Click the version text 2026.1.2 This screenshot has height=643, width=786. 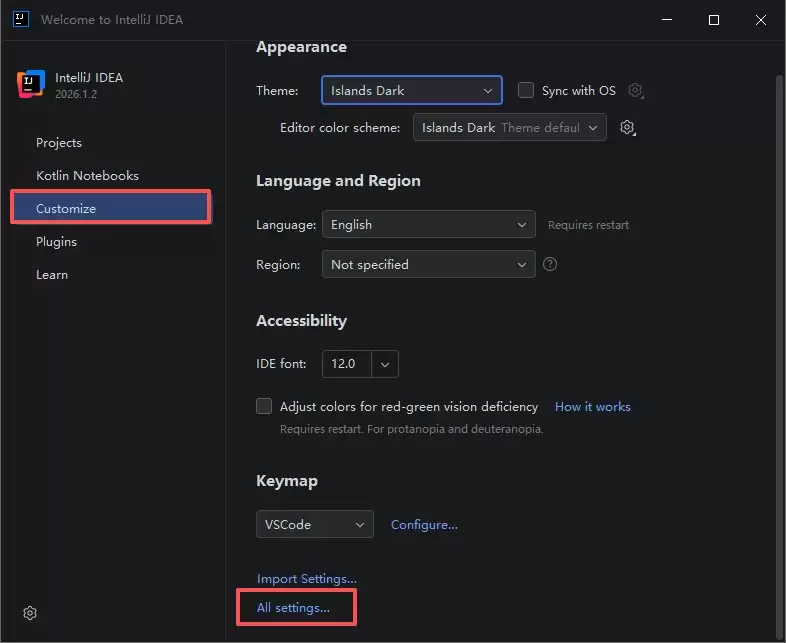point(76,94)
